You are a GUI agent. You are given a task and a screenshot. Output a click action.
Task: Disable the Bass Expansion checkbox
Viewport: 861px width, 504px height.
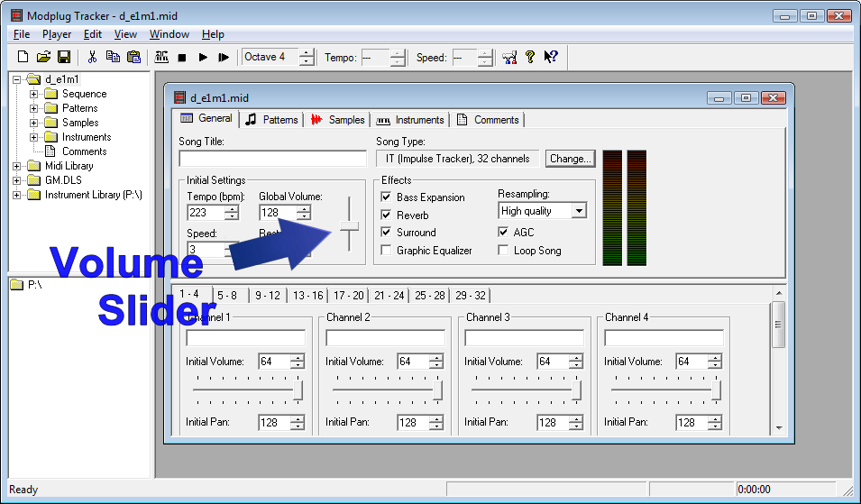pyautogui.click(x=386, y=197)
